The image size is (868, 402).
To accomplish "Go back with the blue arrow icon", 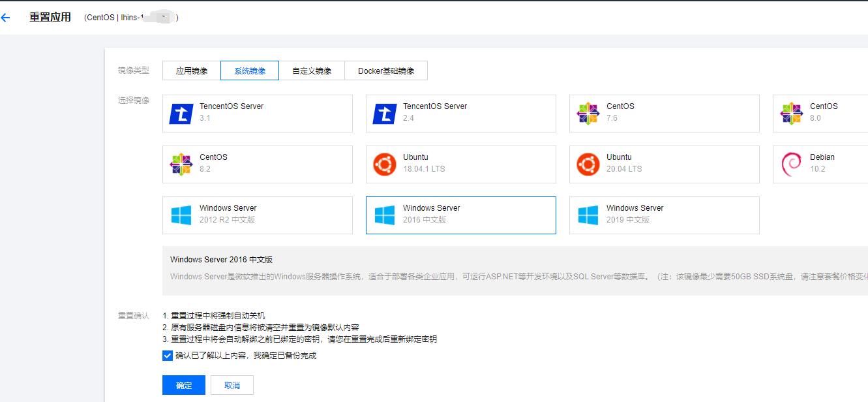I will [6, 18].
